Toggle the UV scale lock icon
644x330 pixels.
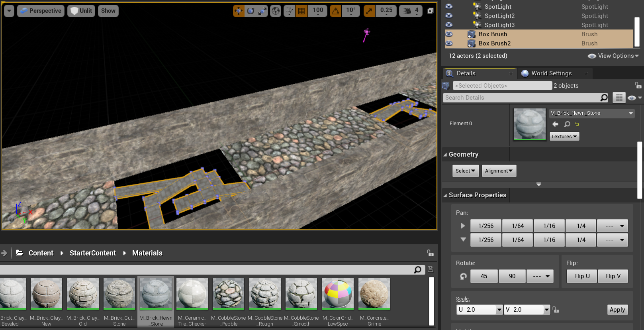[556, 309]
